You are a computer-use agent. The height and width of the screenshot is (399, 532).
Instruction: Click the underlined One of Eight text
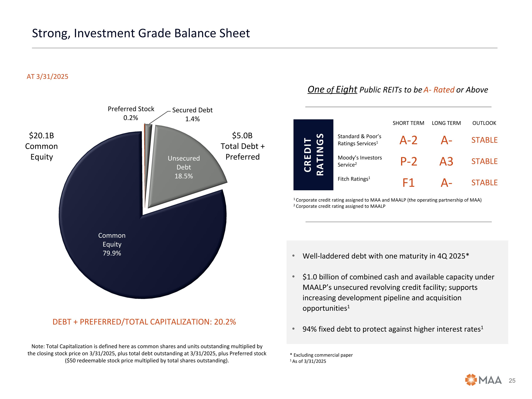(x=332, y=90)
